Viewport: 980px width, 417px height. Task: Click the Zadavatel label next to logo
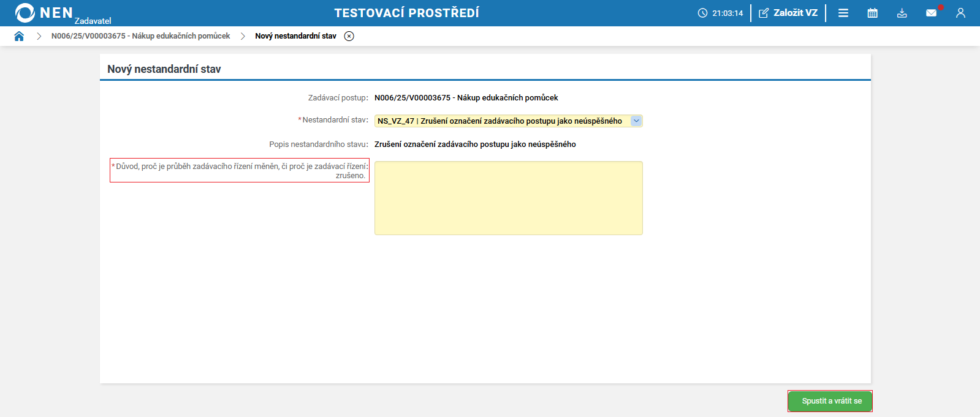[93, 21]
